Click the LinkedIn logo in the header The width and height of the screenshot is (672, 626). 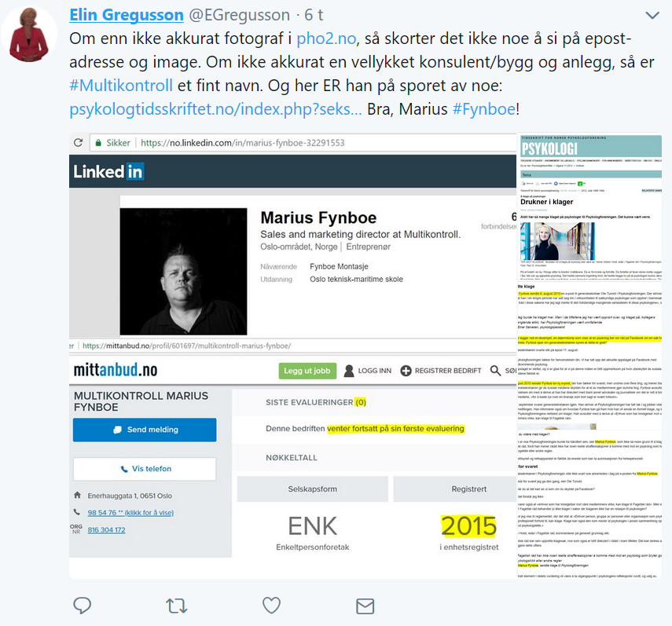(x=108, y=172)
